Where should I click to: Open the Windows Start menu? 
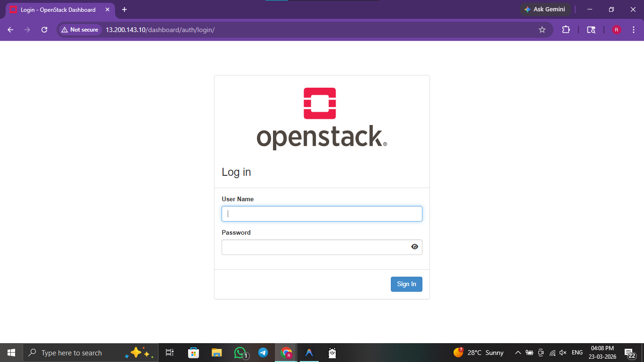click(x=11, y=353)
